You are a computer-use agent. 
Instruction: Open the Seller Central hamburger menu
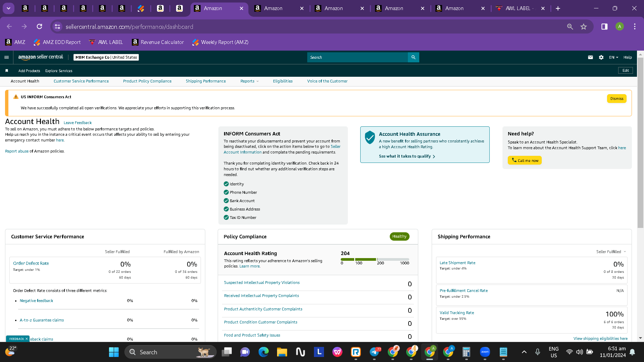(x=6, y=57)
